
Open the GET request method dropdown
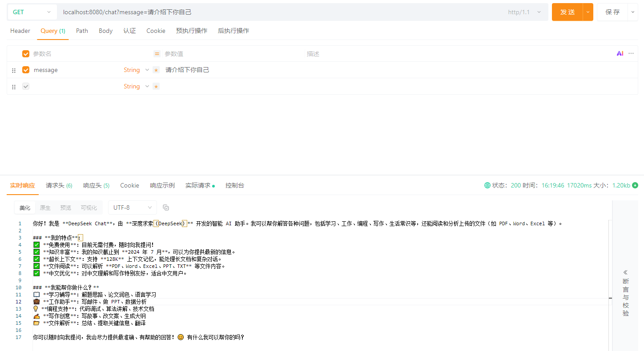[32, 12]
